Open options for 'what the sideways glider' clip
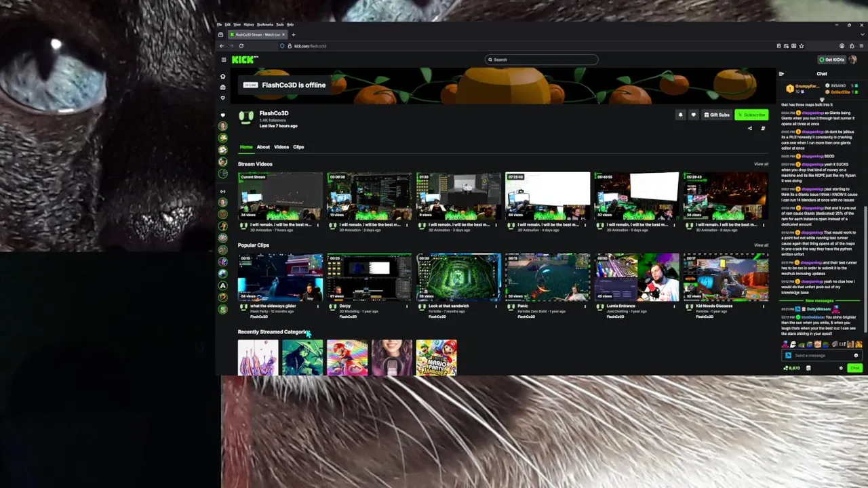 (x=318, y=306)
